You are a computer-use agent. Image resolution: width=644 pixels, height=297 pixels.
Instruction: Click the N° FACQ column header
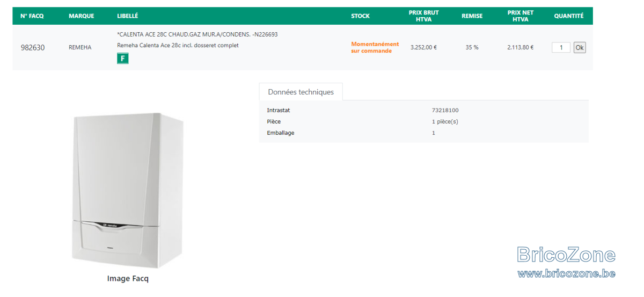pos(32,16)
